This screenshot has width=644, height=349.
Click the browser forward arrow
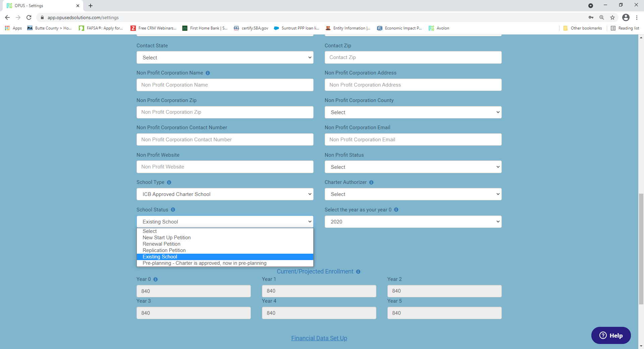pos(18,17)
